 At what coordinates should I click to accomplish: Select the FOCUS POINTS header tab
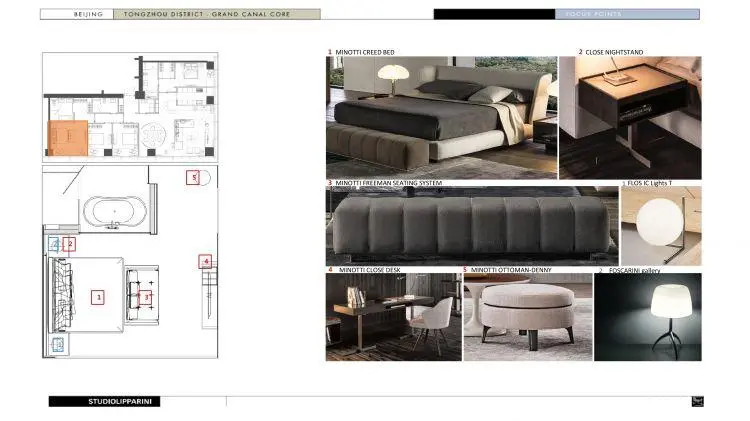627,15
